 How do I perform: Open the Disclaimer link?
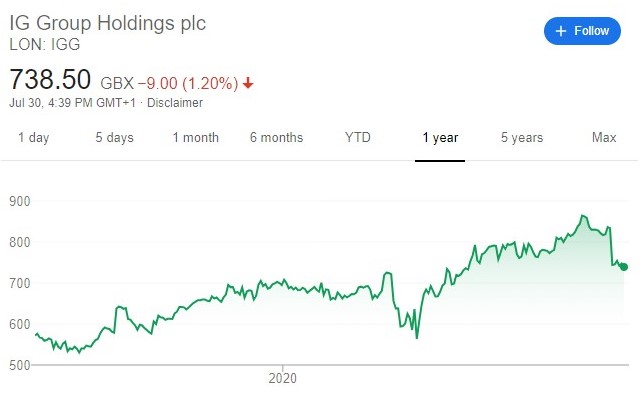175,103
